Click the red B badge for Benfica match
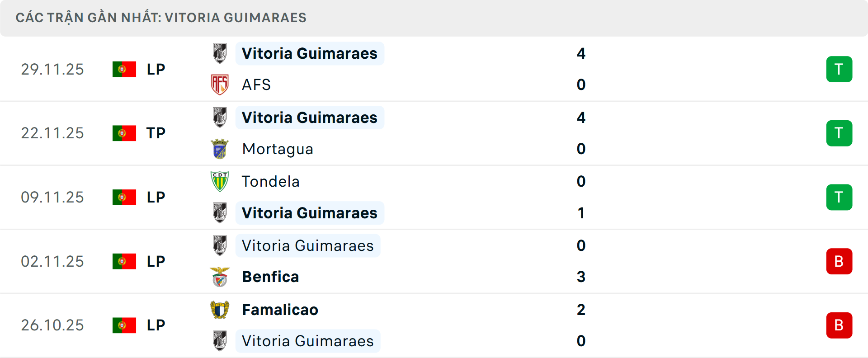 click(839, 261)
